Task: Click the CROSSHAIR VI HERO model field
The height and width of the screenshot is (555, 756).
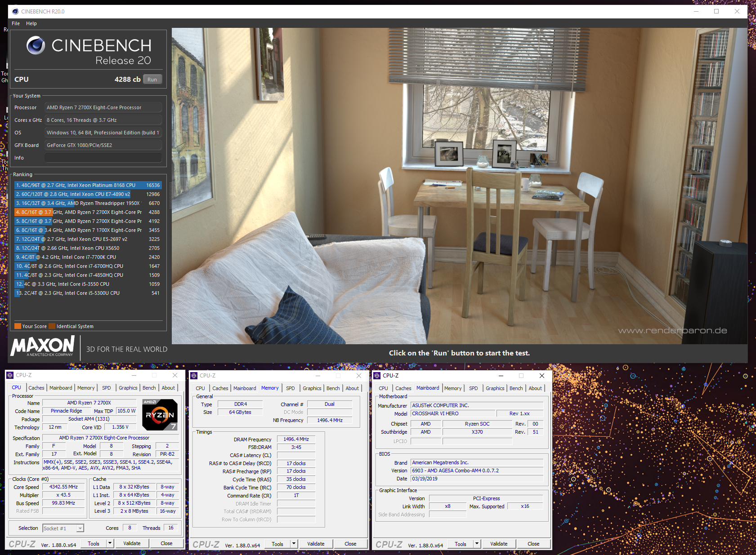Action: click(x=452, y=413)
